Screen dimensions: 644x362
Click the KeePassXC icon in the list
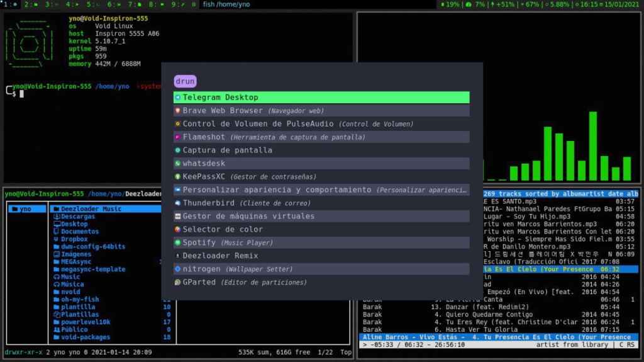tap(178, 177)
